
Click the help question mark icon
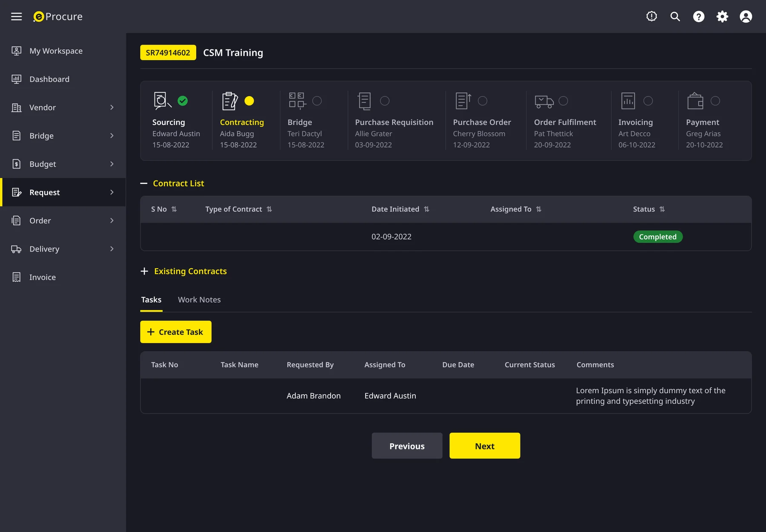[x=699, y=17]
